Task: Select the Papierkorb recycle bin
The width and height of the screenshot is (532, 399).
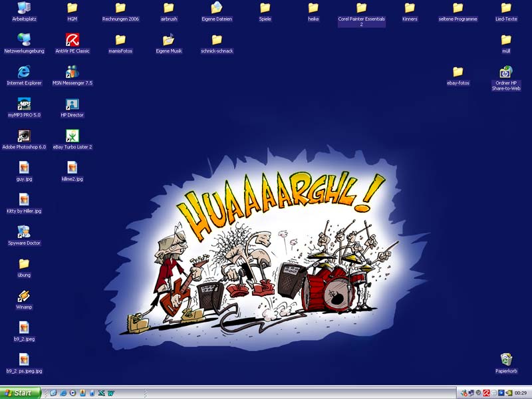Action: point(506,360)
